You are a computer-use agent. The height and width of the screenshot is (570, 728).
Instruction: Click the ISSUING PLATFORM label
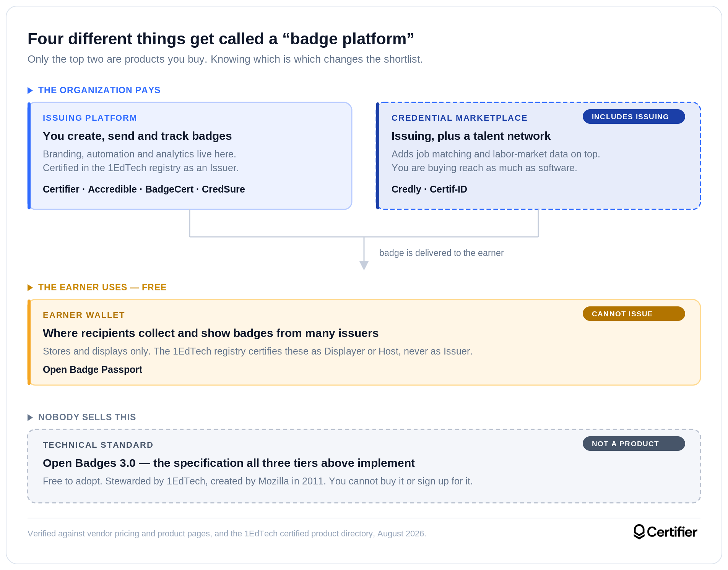point(90,118)
